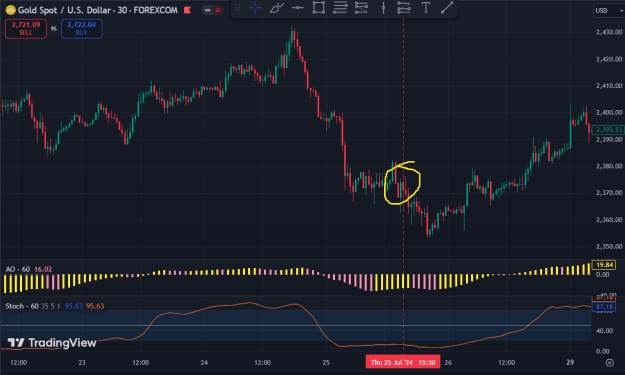Select the crosshair cursor tool
Viewport: 625px width, 375px height.
coord(255,8)
